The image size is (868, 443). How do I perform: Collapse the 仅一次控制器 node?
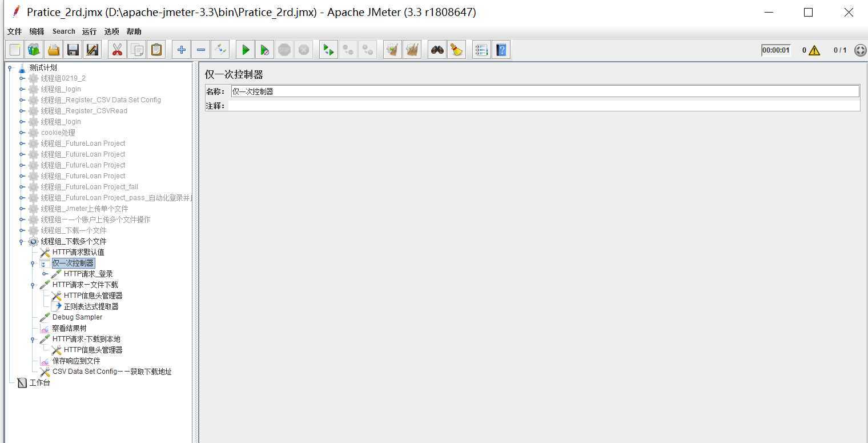[33, 263]
